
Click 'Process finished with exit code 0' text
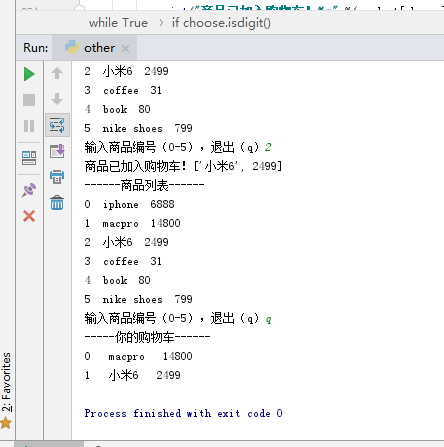point(183,413)
